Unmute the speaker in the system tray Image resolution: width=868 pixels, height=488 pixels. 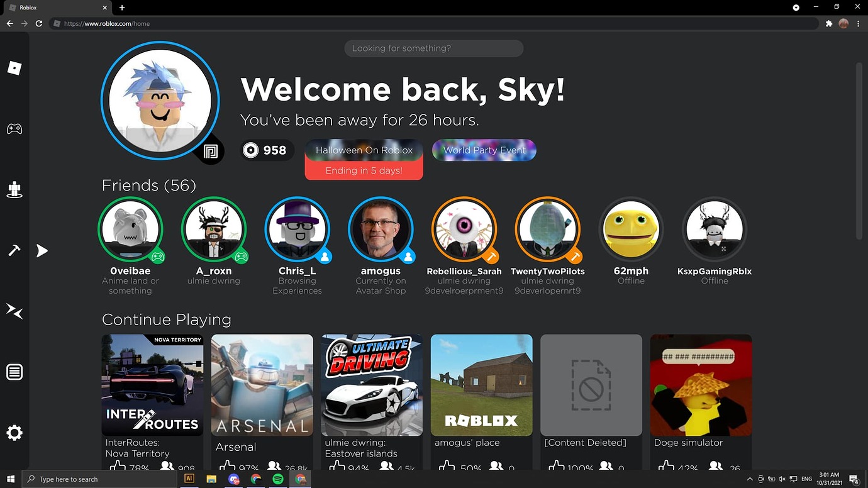coord(782,479)
